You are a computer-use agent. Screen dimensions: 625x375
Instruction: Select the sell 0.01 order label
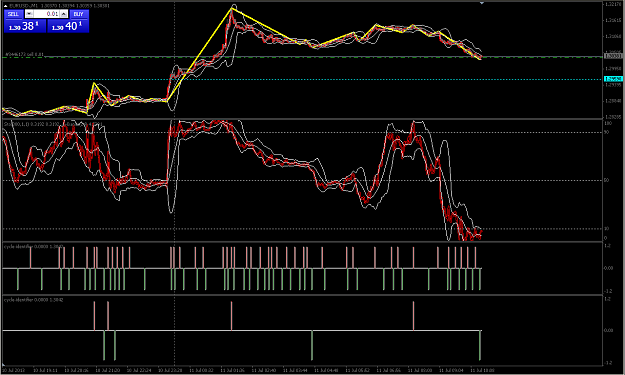24,54
